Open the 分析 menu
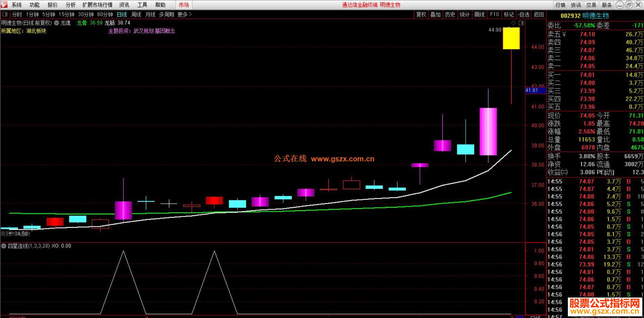 [x=71, y=5]
